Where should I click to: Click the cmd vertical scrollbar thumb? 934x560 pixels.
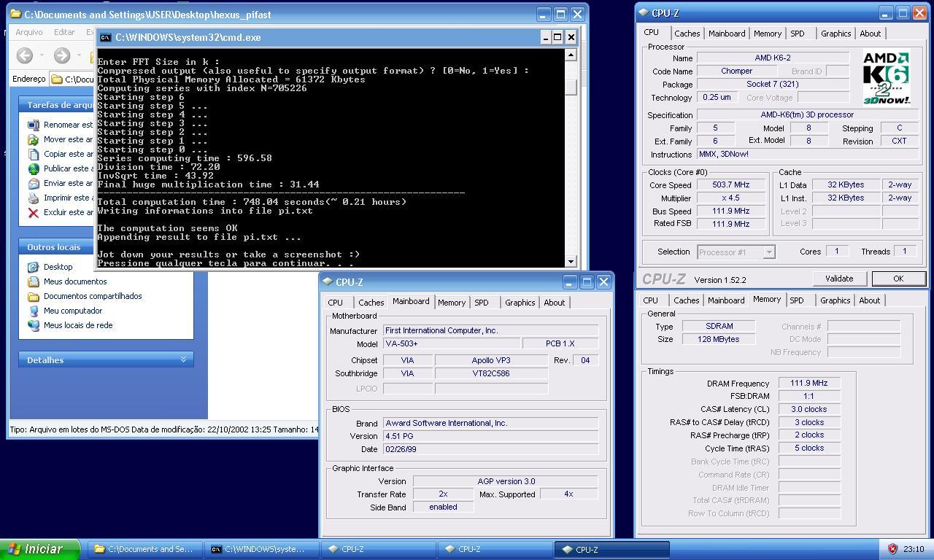pyautogui.click(x=571, y=87)
